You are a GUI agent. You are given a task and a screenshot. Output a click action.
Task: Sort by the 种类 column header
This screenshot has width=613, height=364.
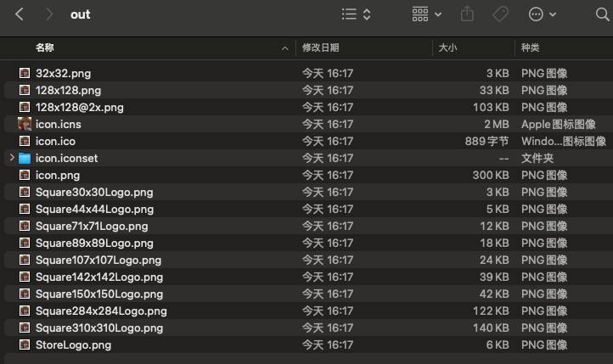pos(531,48)
